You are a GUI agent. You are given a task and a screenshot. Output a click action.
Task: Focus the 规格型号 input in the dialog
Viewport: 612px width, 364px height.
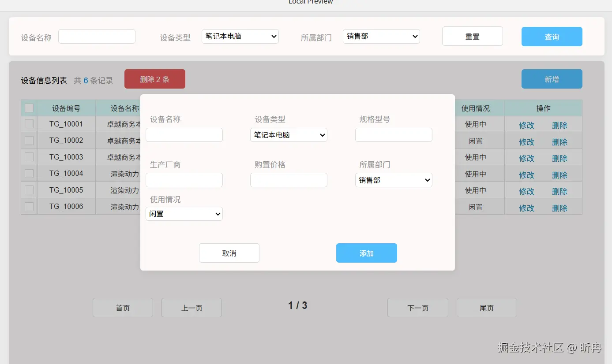click(394, 135)
